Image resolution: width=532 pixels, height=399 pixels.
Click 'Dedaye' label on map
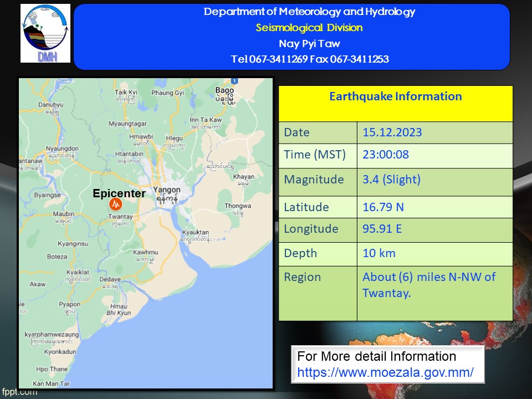coord(110,279)
